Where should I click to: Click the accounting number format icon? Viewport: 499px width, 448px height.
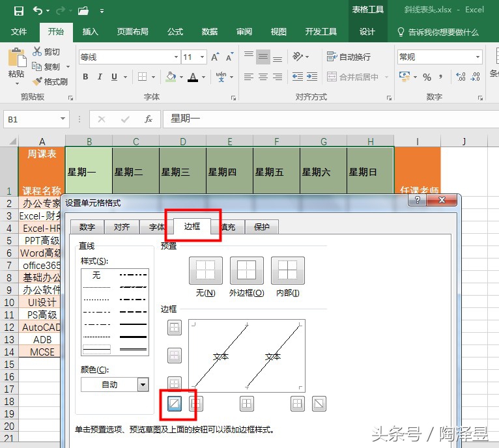[405, 77]
